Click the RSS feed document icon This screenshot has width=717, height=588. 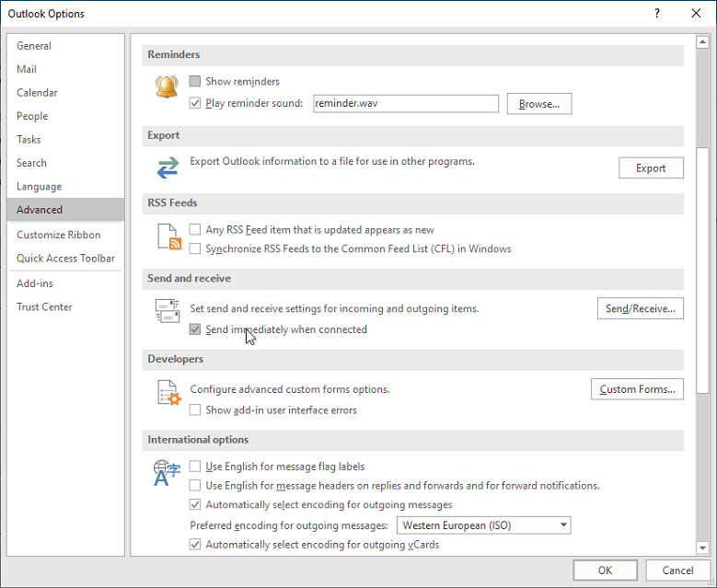click(169, 236)
